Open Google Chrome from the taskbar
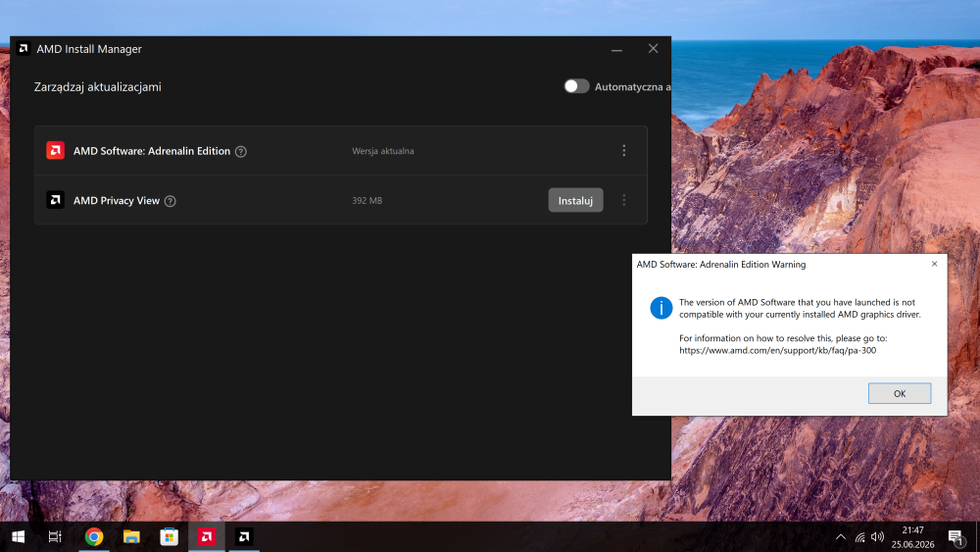Image resolution: width=980 pixels, height=552 pixels. [94, 536]
